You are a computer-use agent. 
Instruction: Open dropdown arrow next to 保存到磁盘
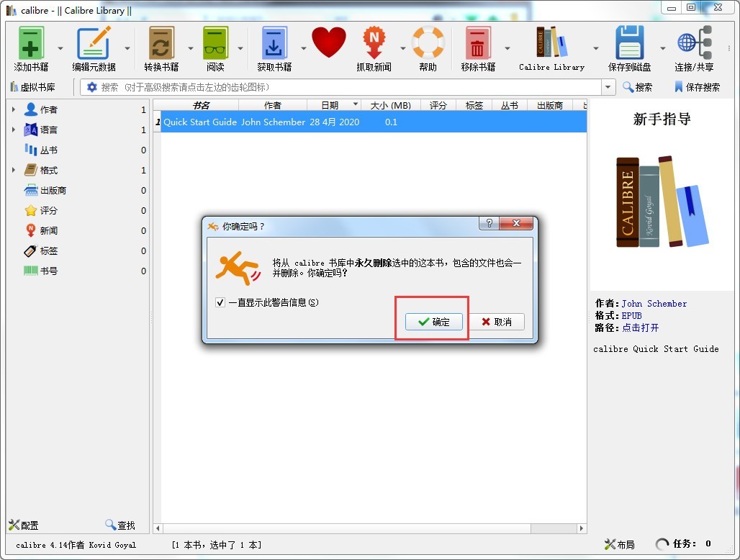662,48
